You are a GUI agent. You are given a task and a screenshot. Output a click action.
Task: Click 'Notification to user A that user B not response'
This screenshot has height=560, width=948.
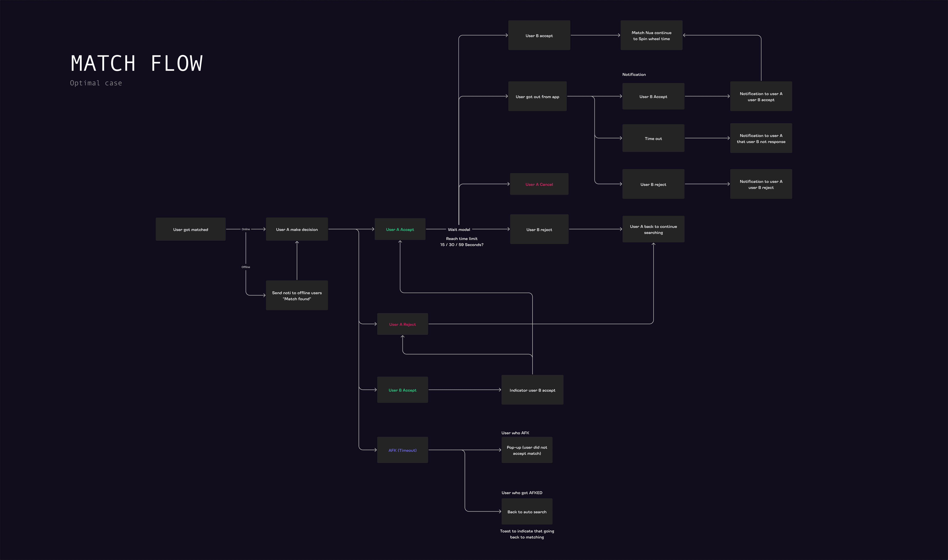761,138
